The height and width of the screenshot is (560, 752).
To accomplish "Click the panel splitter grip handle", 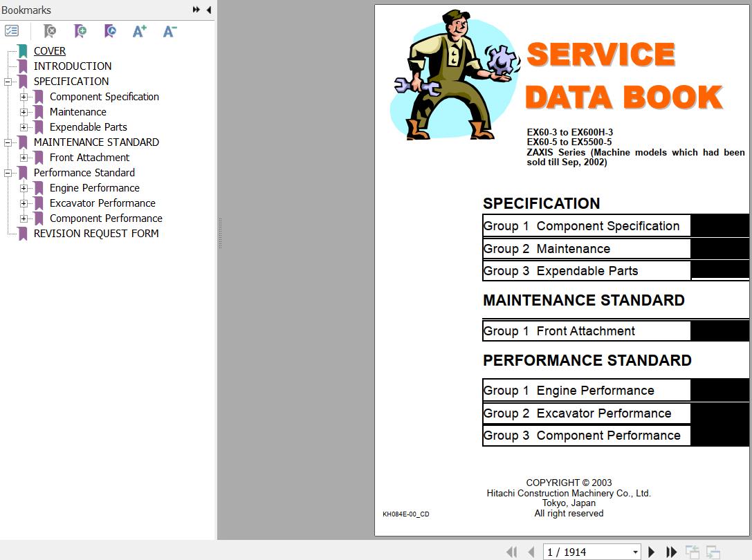I will click(220, 233).
